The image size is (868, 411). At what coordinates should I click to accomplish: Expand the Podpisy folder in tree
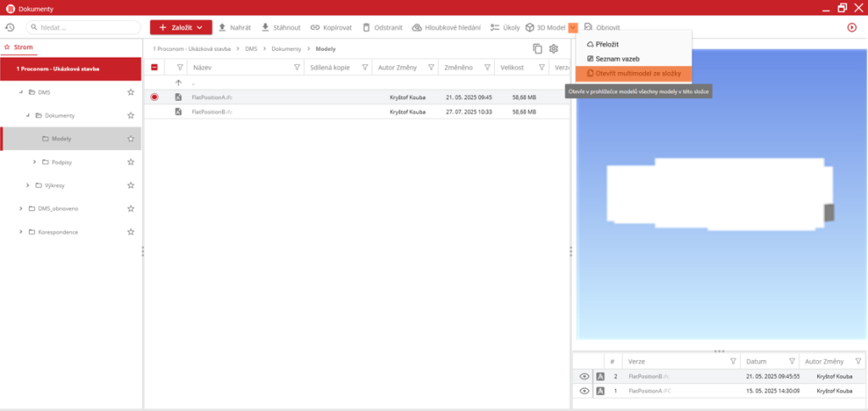coord(35,162)
